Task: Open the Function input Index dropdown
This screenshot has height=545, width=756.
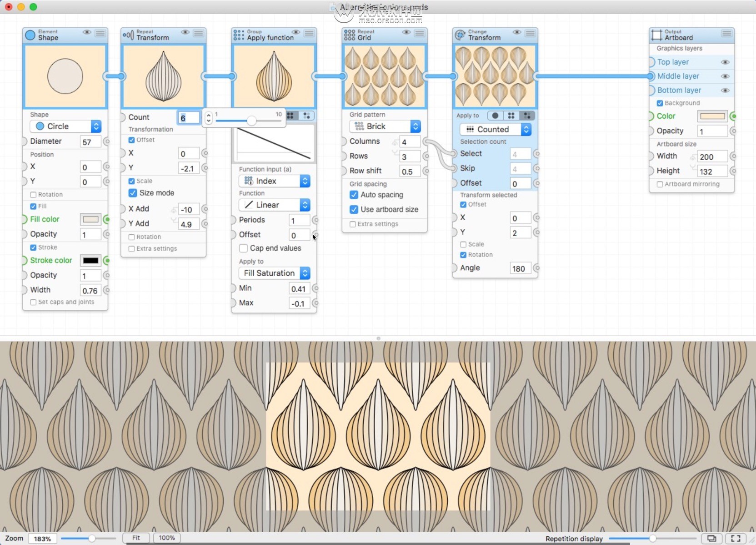Action: point(274,181)
